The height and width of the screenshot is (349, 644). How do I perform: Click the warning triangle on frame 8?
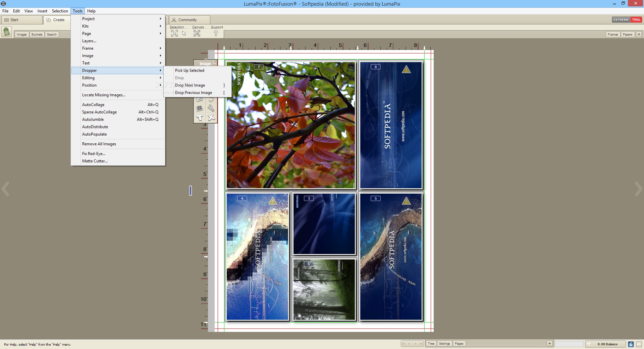click(x=406, y=69)
